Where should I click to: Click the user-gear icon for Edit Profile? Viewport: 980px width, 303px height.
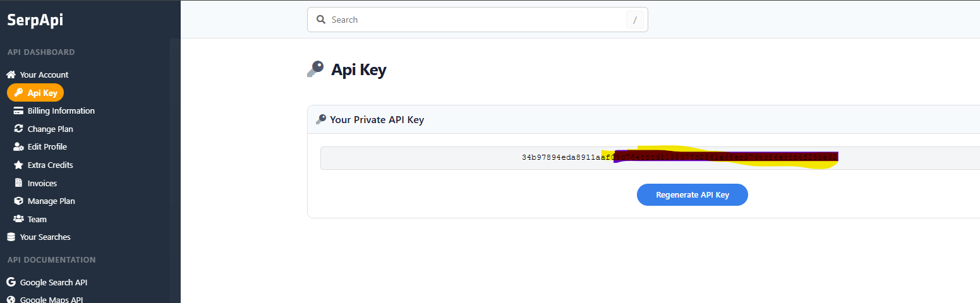click(18, 146)
